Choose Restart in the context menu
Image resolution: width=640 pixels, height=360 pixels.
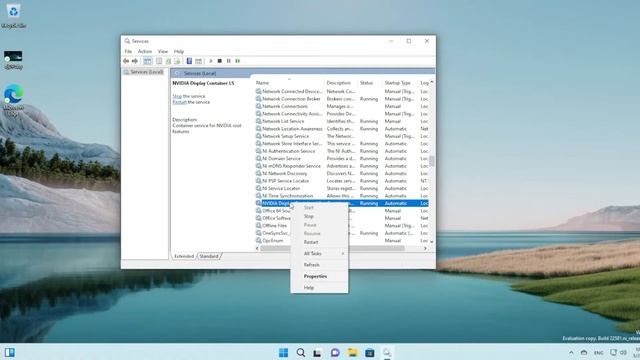[x=319, y=242]
